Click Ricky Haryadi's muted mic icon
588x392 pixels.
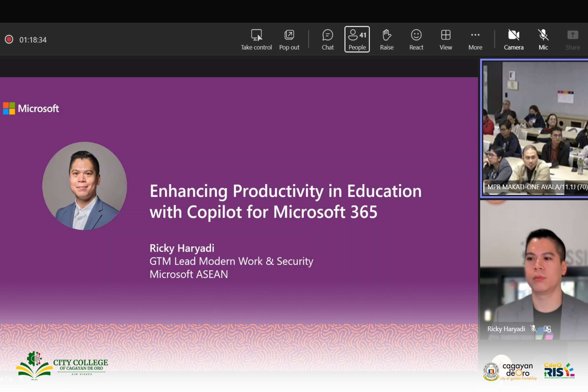coord(533,328)
